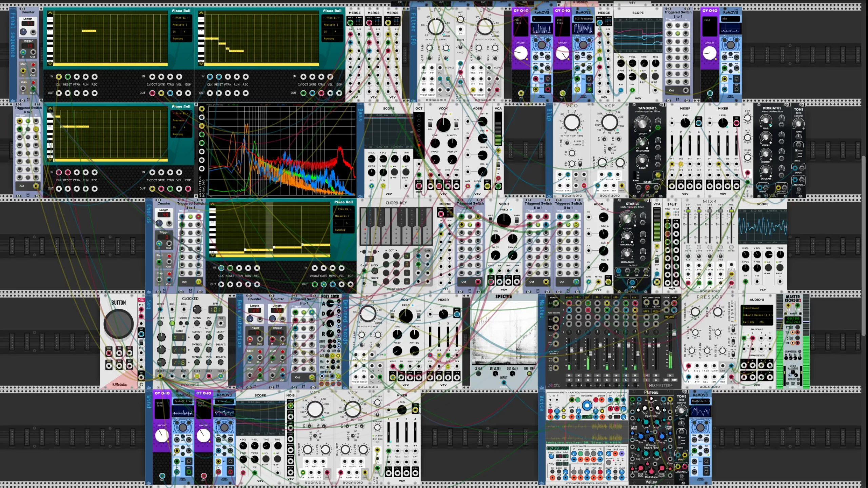868x488 pixels.
Task: Click the CUTOFF knob on STABILE filter
Action: [x=627, y=219]
